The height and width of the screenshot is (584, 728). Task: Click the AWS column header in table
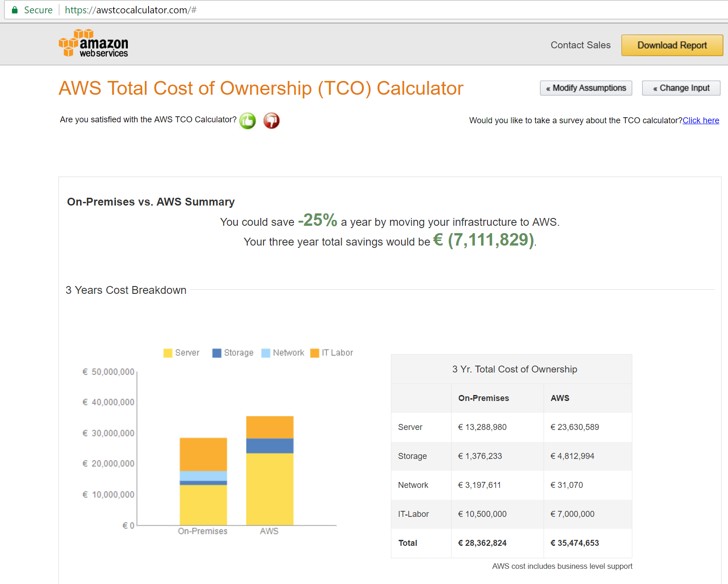(x=560, y=398)
